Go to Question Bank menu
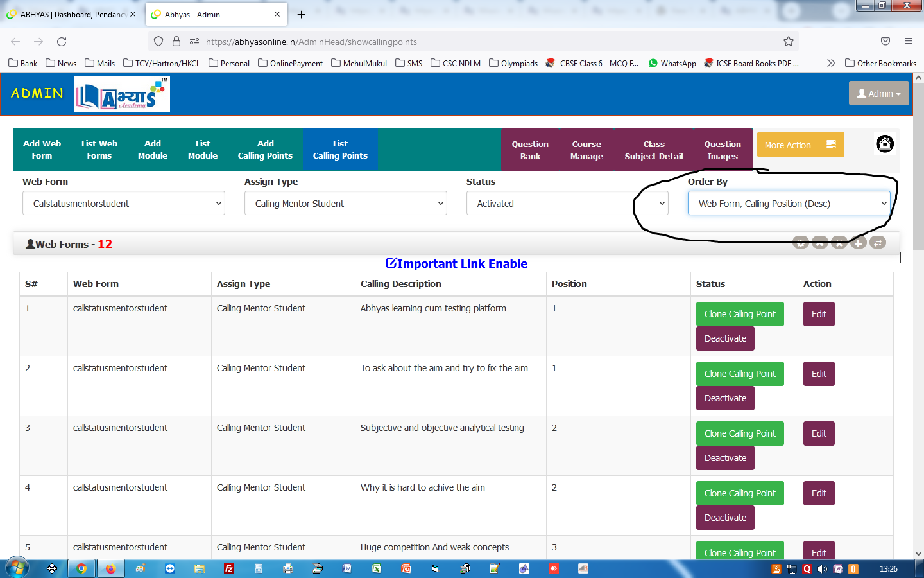The image size is (924, 578). (530, 150)
